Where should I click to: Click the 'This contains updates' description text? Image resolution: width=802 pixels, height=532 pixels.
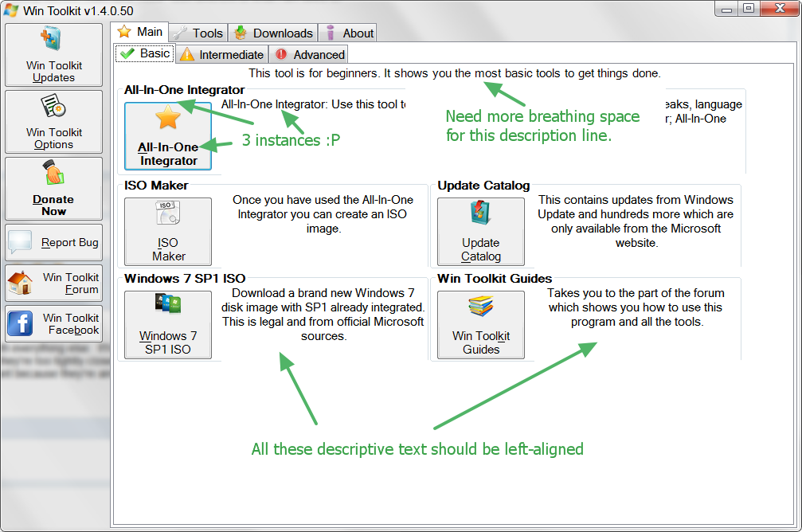[636, 221]
